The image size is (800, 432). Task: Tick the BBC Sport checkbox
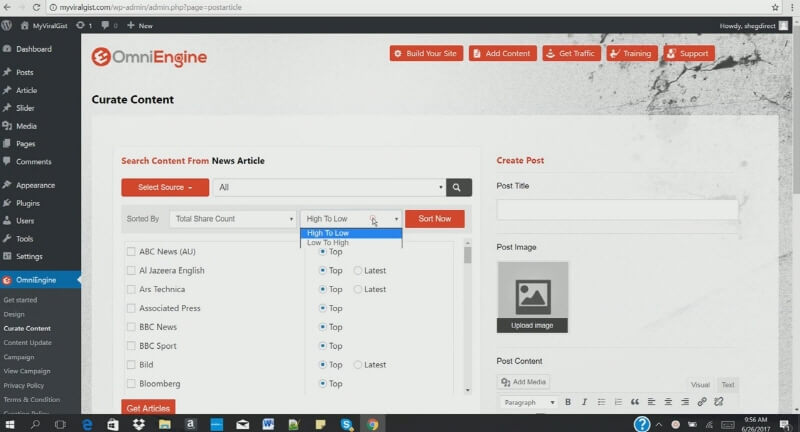tap(131, 346)
